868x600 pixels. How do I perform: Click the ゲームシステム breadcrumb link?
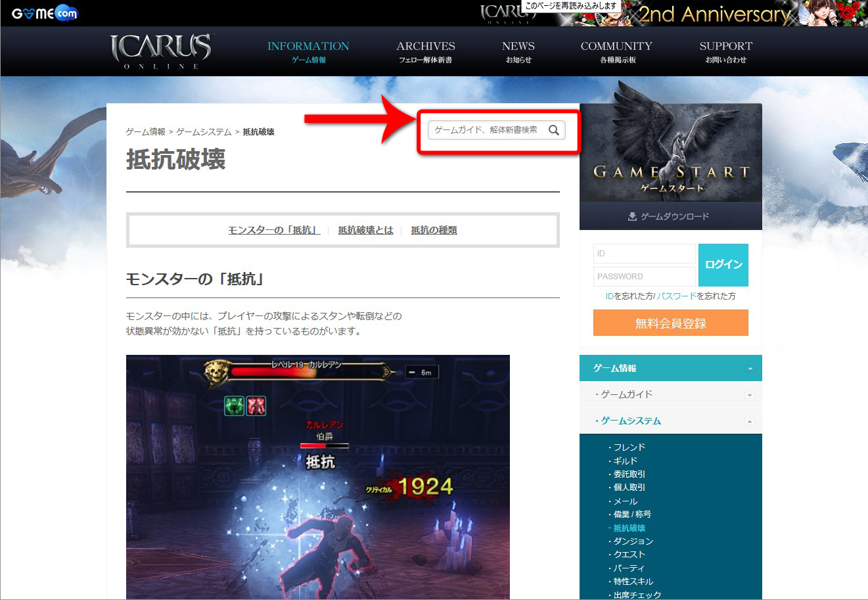click(x=204, y=132)
